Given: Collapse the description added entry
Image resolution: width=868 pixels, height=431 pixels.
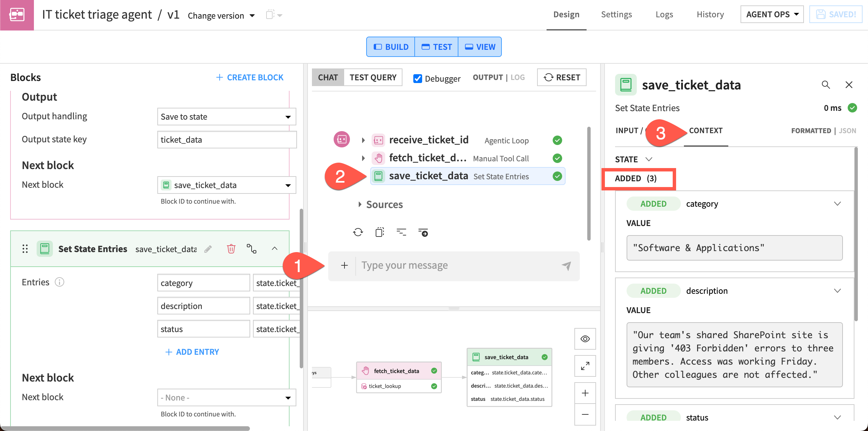Looking at the screenshot, I should (837, 291).
